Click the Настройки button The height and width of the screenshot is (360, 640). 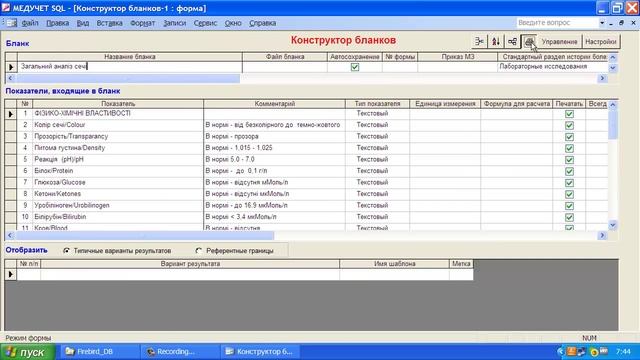click(600, 42)
